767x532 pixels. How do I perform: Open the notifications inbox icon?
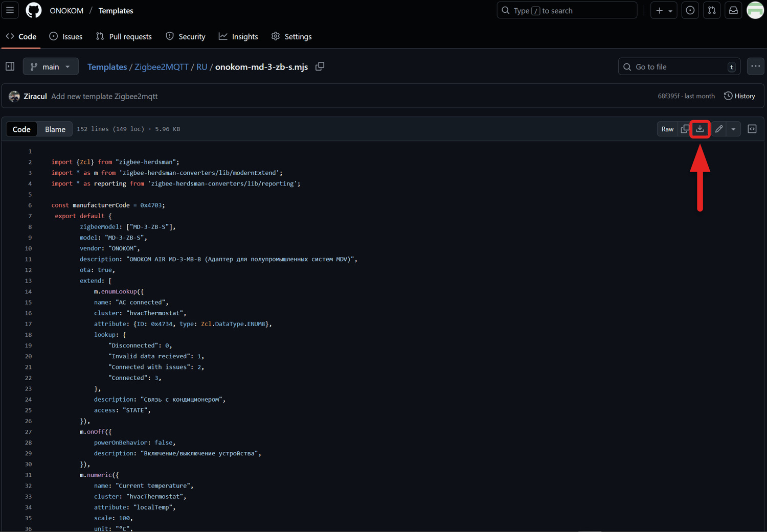(733, 10)
